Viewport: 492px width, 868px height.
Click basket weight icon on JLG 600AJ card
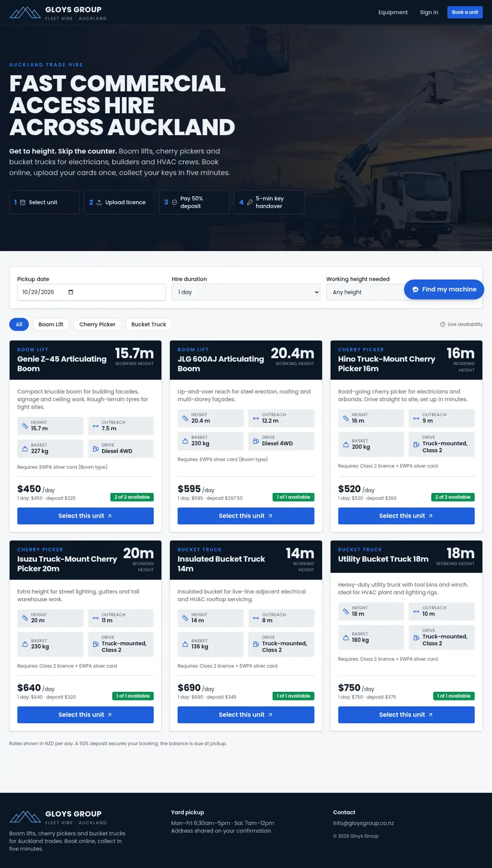[x=185, y=441]
